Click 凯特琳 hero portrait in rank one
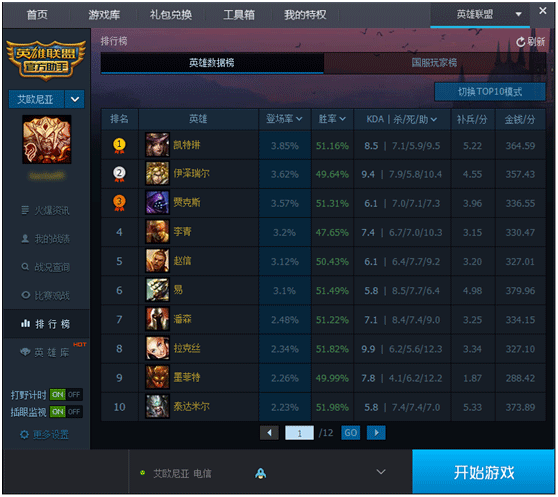This screenshot has height=497, width=558. coord(157,145)
